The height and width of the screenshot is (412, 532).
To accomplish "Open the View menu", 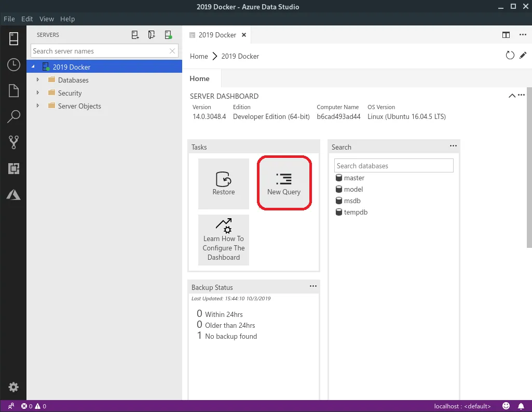I will click(47, 19).
